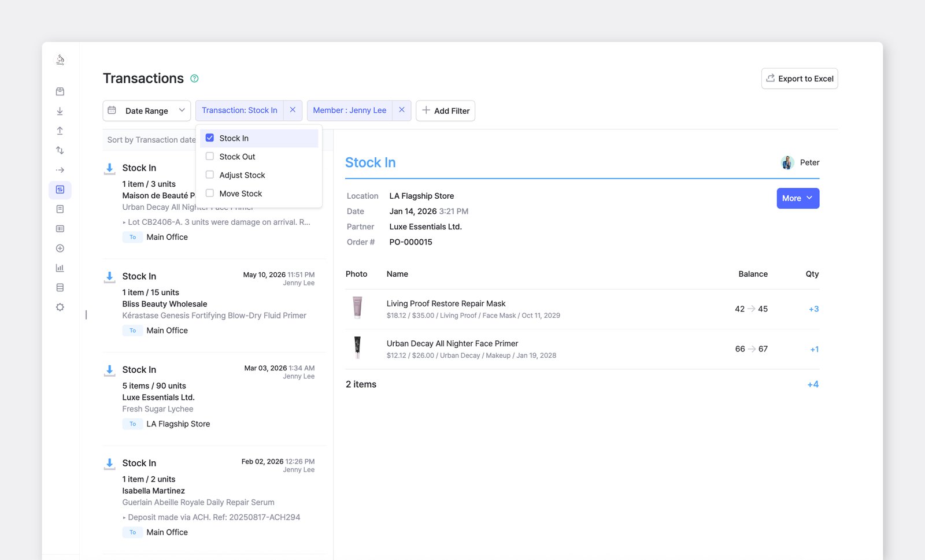925x560 pixels.
Task: Click the Add Filter button
Action: coord(446,111)
